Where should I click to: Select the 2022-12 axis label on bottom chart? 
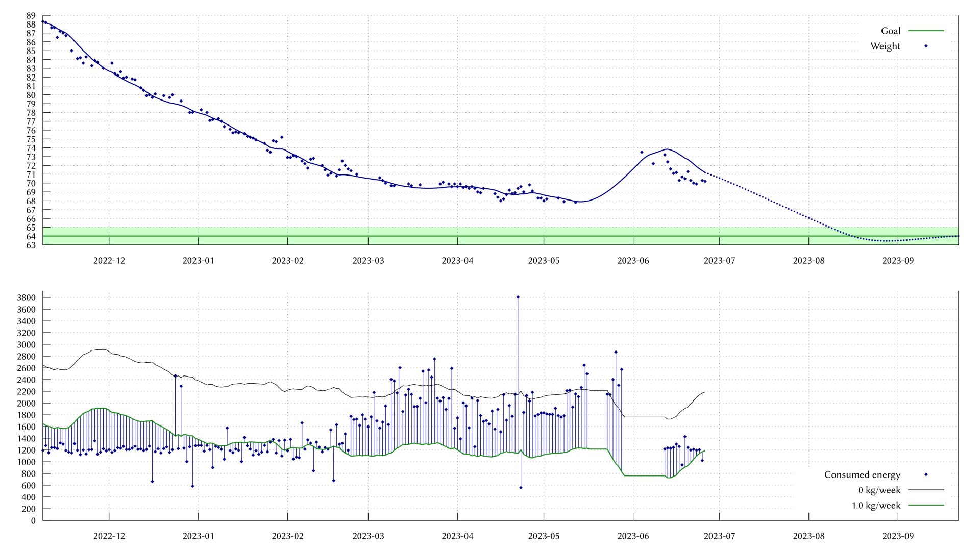108,536
